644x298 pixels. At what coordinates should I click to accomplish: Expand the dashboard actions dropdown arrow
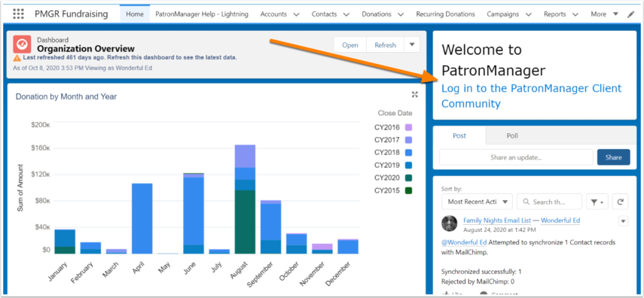pyautogui.click(x=412, y=44)
